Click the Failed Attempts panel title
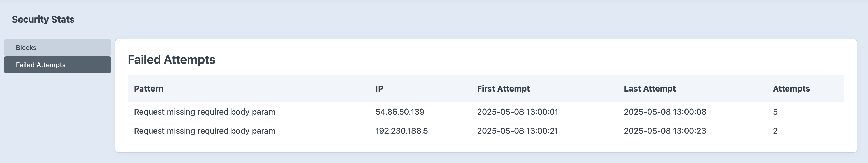 tap(171, 60)
